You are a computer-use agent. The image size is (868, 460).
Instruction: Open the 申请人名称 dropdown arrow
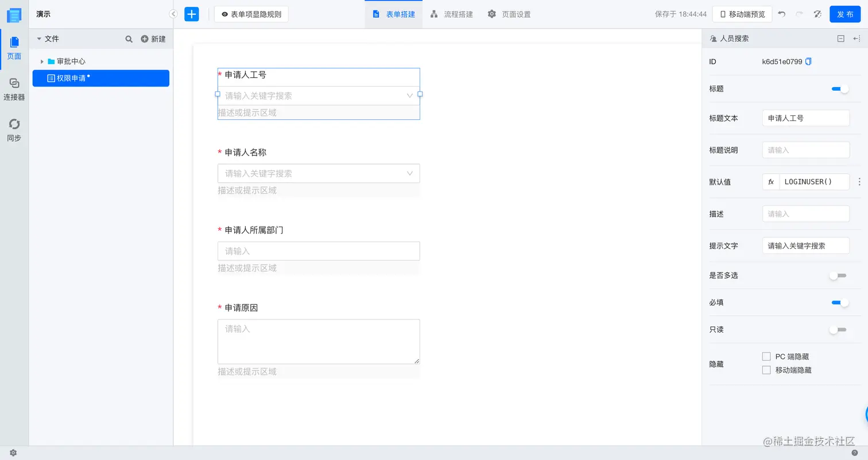tap(410, 173)
